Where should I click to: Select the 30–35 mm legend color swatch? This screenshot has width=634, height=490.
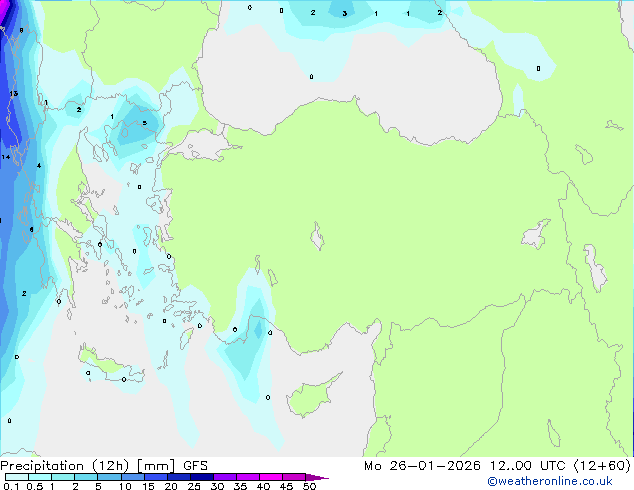coord(225,477)
